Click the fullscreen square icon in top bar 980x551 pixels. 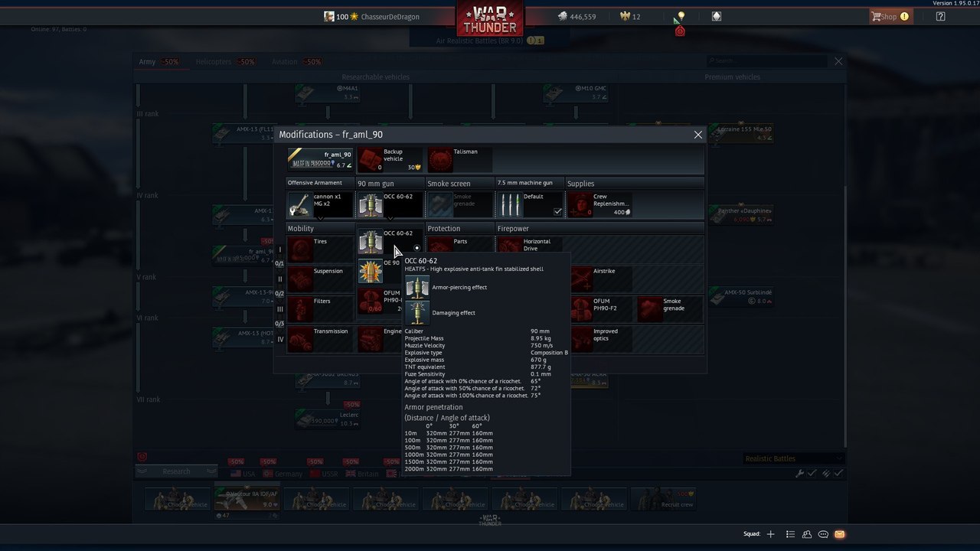(717, 16)
